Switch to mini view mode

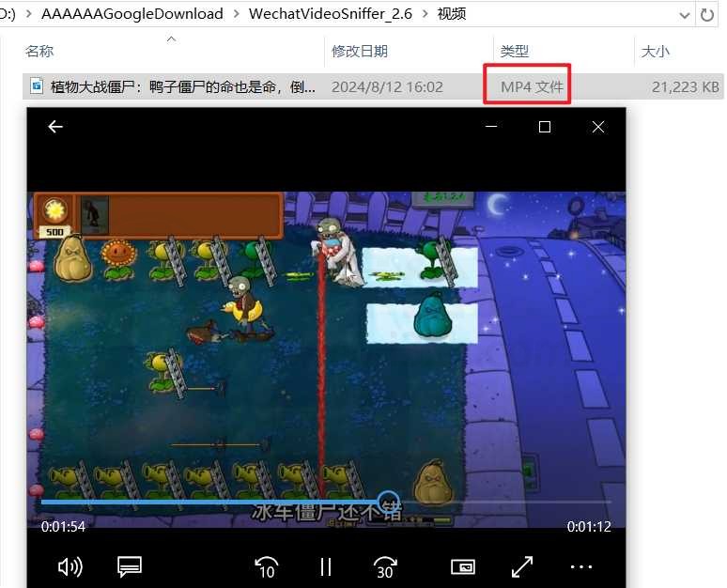pos(463,566)
